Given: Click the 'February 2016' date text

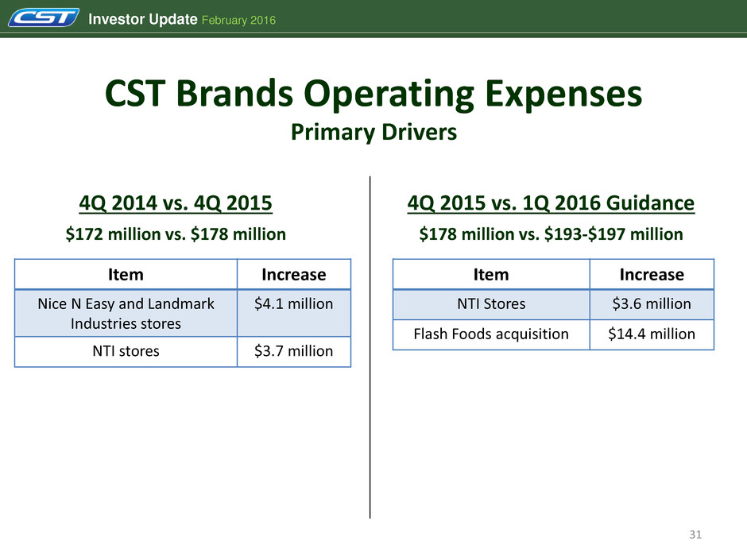Looking at the screenshot, I should click(238, 20).
